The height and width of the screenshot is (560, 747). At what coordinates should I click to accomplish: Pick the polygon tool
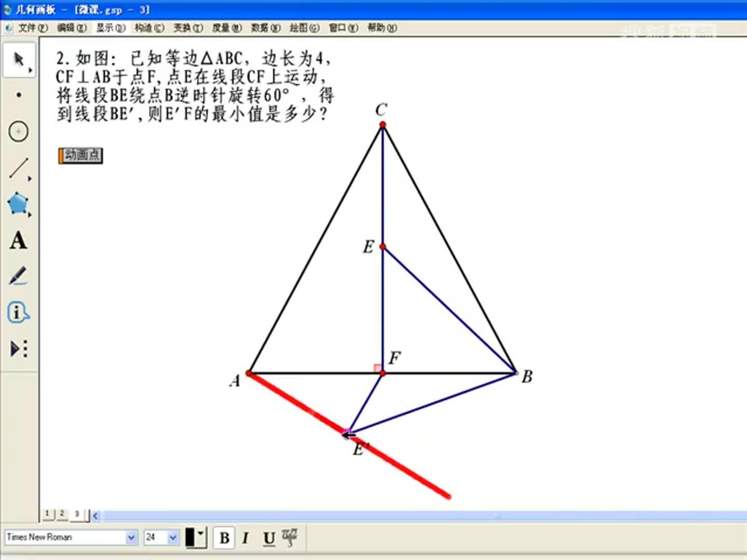[x=19, y=204]
